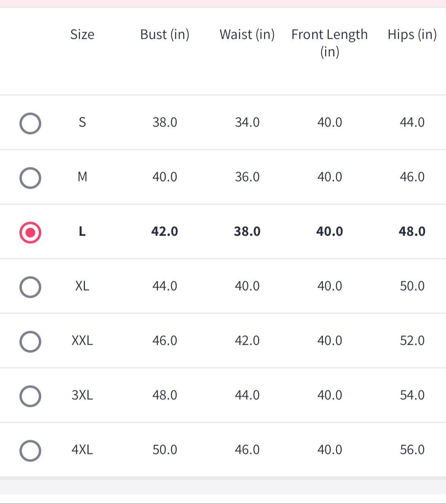The image size is (446, 504).
Task: Pick the 4XL size radio button
Action: coord(30,451)
